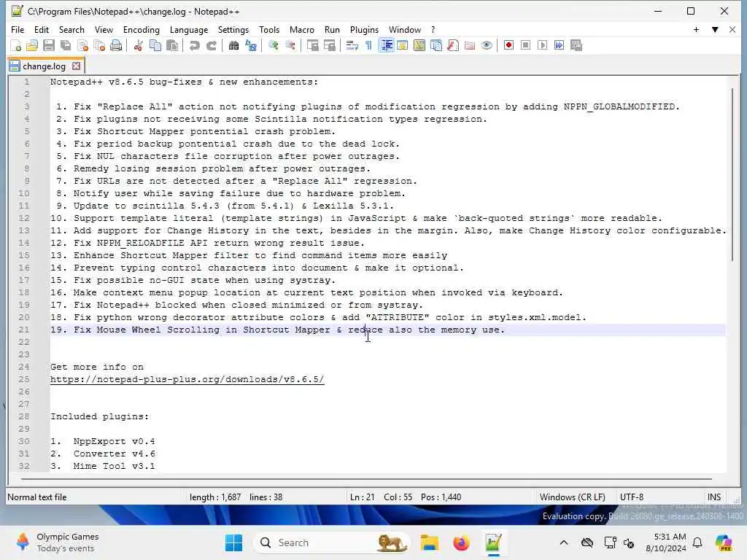Open the Tools menu
Image resolution: width=747 pixels, height=560 pixels.
click(x=269, y=29)
